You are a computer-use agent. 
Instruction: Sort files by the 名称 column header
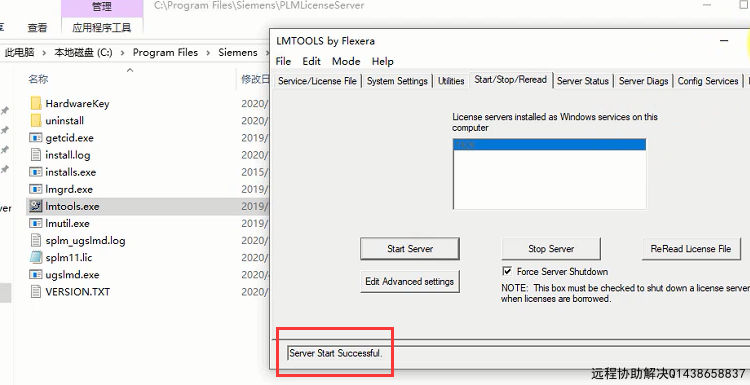(38, 79)
